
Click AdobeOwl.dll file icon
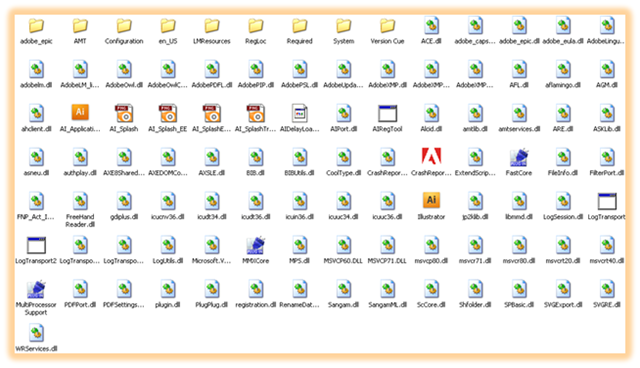124,70
